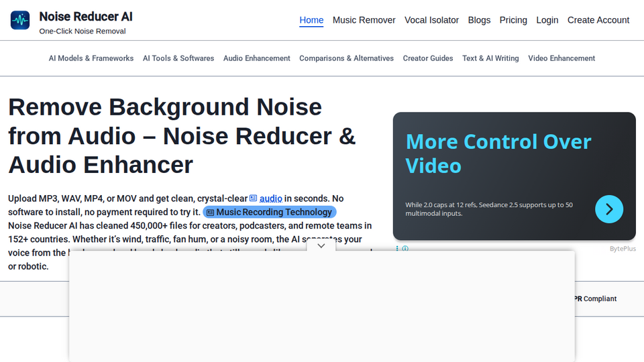This screenshot has height=362, width=644.
Task: Click the Noise Reducer AI site title
Action: [86, 16]
